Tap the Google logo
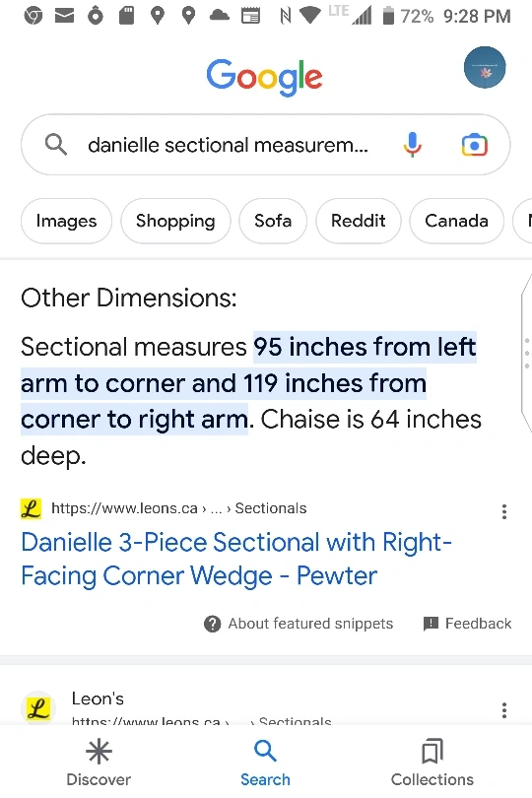The height and width of the screenshot is (798, 532). (264, 78)
